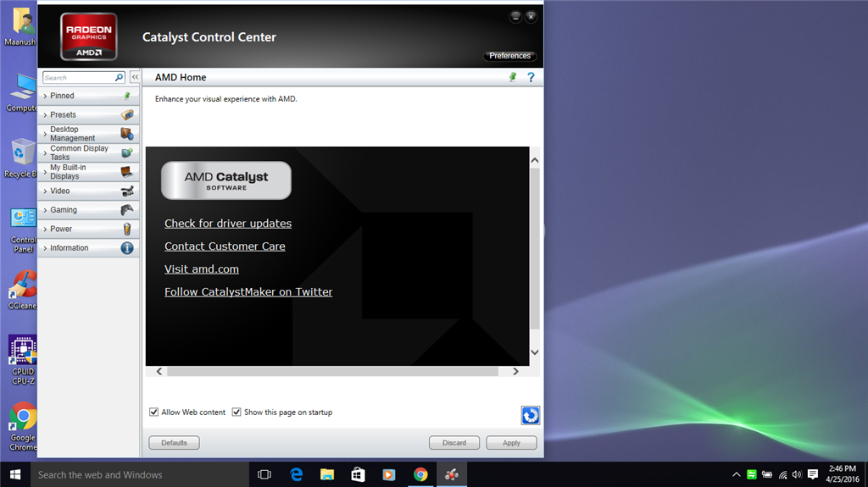
Task: Click the scroll right arrow in web panel
Action: [515, 371]
